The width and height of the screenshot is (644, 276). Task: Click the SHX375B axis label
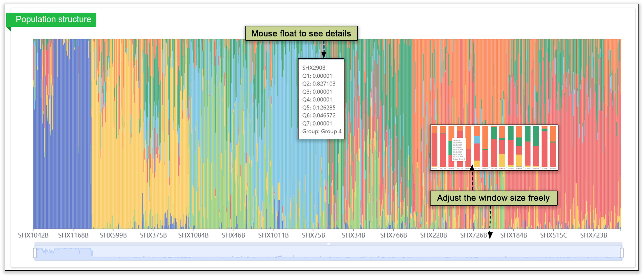pyautogui.click(x=153, y=235)
